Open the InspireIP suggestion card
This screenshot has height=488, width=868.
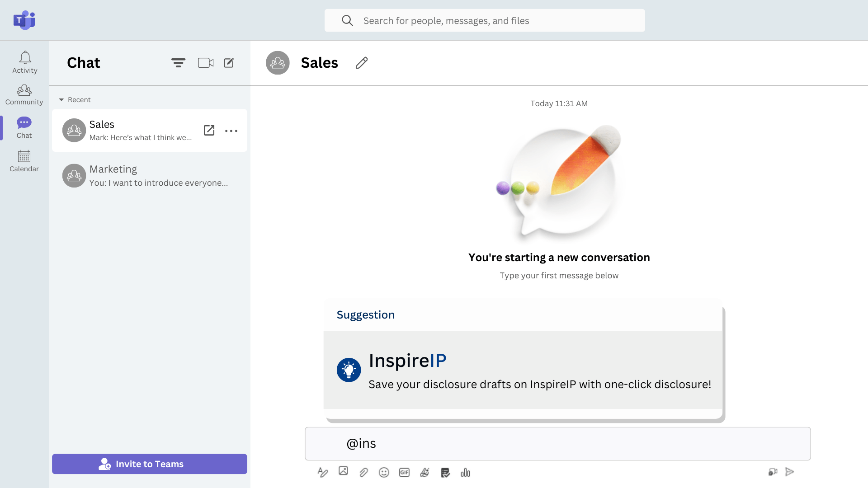[x=523, y=371]
